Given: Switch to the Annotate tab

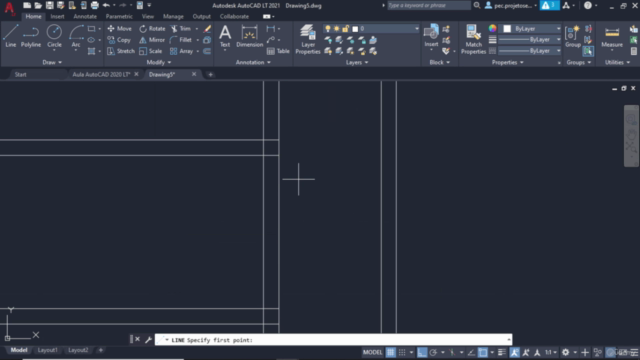Looking at the screenshot, I should pyautogui.click(x=85, y=16).
